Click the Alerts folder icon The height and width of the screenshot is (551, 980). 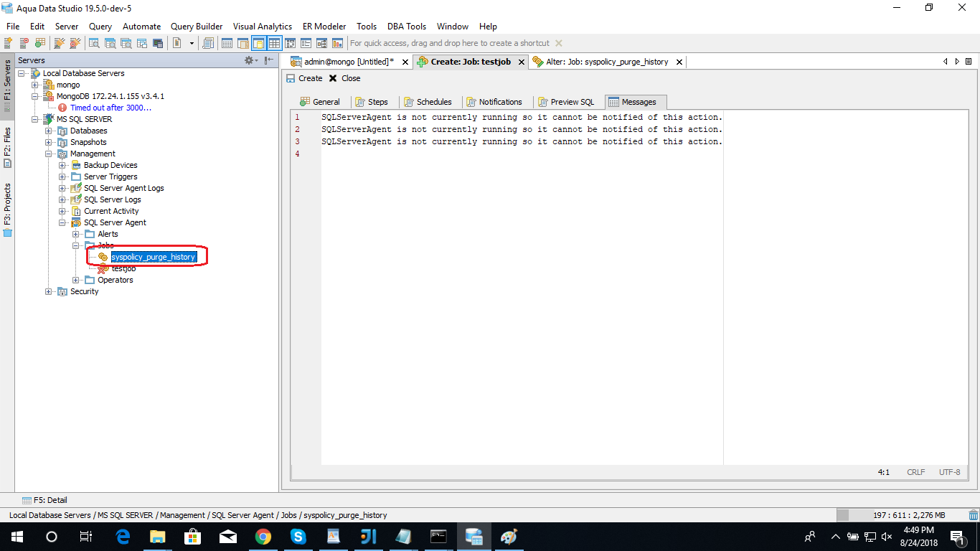point(90,234)
